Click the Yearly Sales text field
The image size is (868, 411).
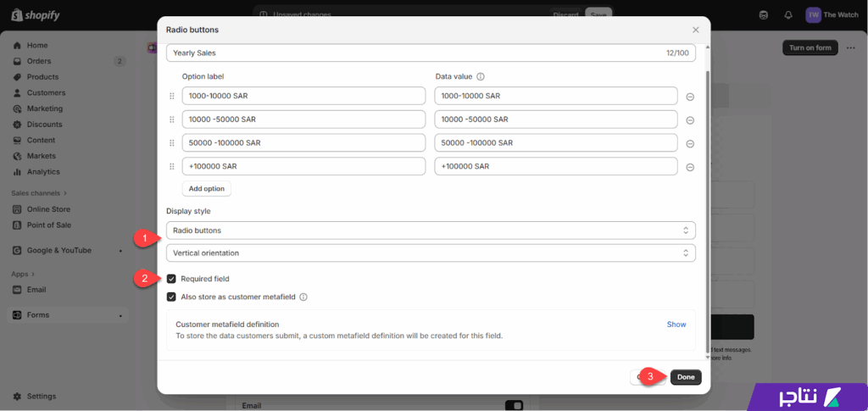(415, 53)
